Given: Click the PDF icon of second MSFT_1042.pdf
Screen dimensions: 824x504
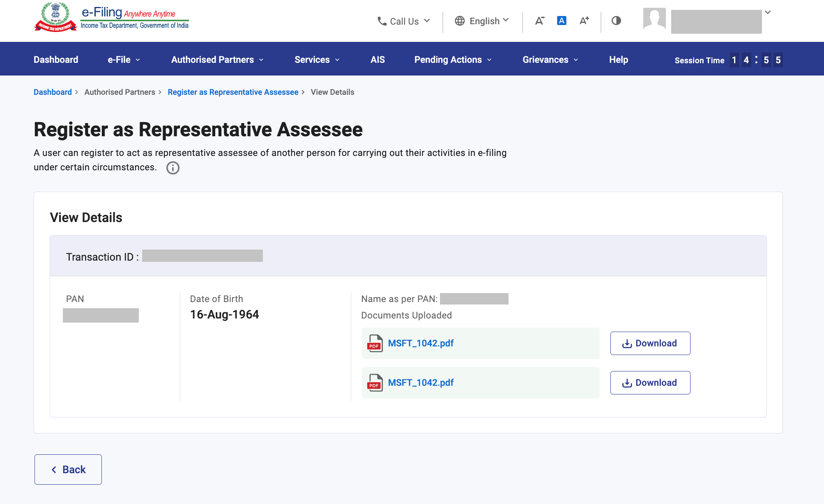Looking at the screenshot, I should click(x=375, y=383).
